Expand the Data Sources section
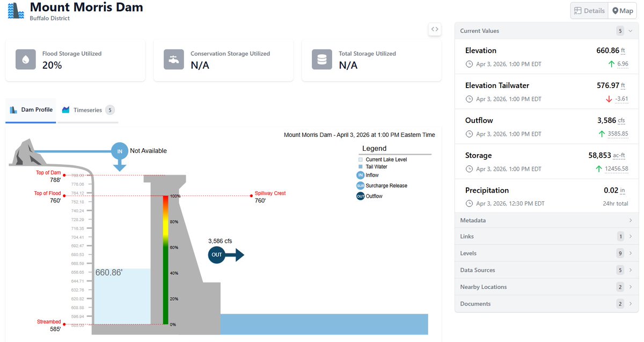 (546, 270)
